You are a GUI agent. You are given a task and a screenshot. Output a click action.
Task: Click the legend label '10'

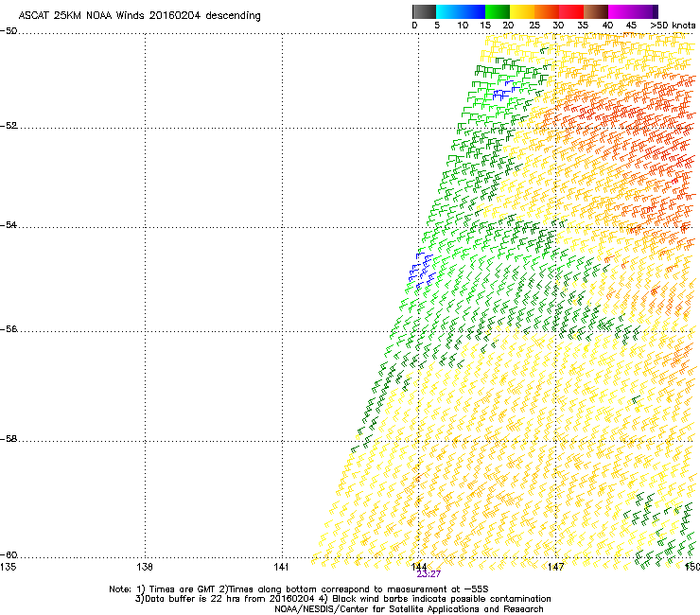coord(463,26)
